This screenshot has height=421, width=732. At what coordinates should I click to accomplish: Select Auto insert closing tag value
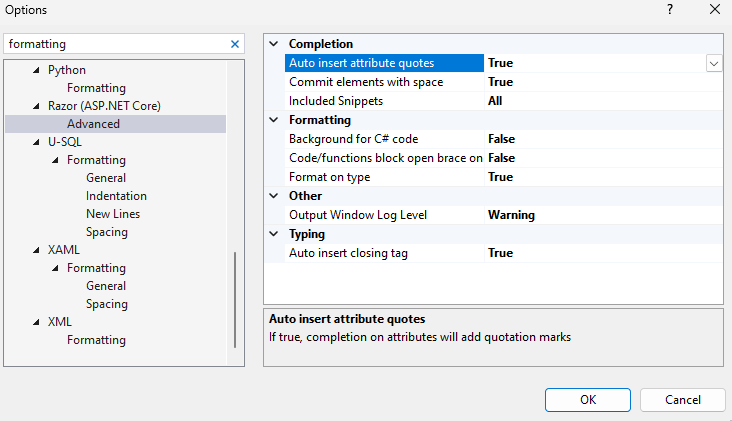(500, 253)
